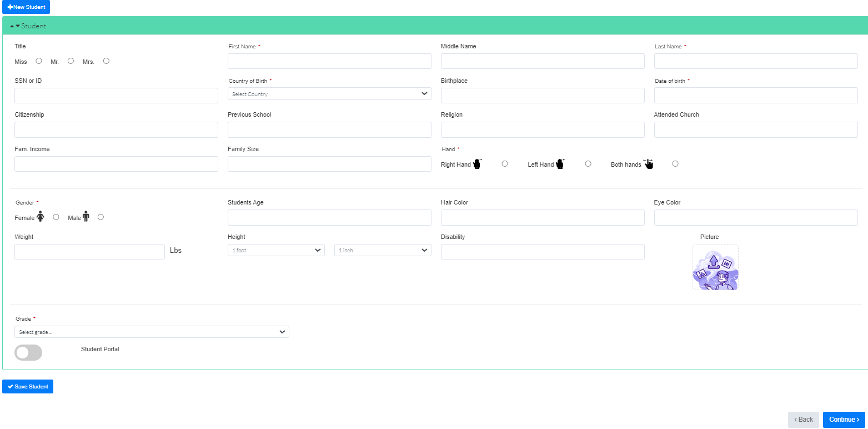Image resolution: width=868 pixels, height=429 pixels.
Task: Open the Country of Birth dropdown
Action: [329, 94]
